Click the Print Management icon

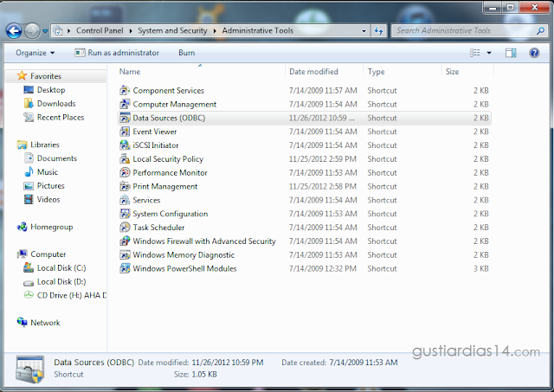click(x=125, y=186)
